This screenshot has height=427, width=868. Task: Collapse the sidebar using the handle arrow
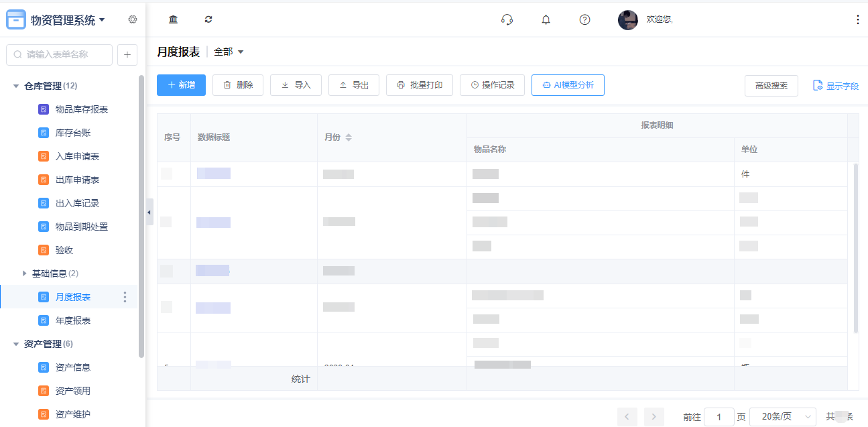coord(149,212)
